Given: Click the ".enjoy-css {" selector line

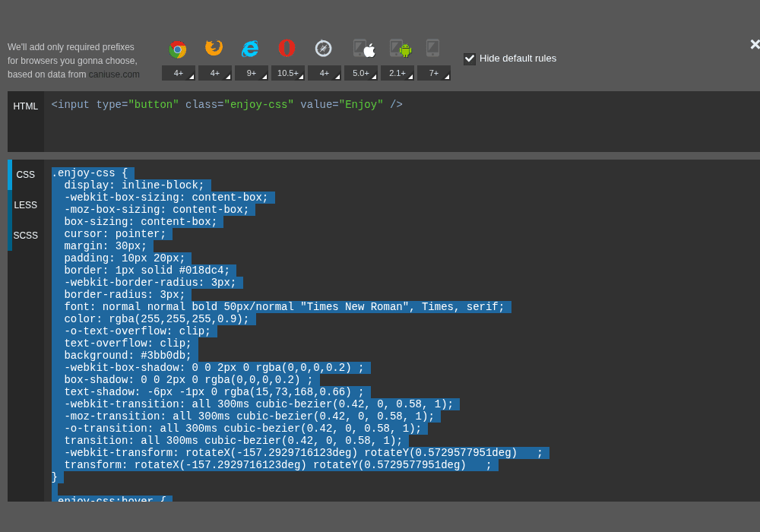Looking at the screenshot, I should [x=90, y=173].
